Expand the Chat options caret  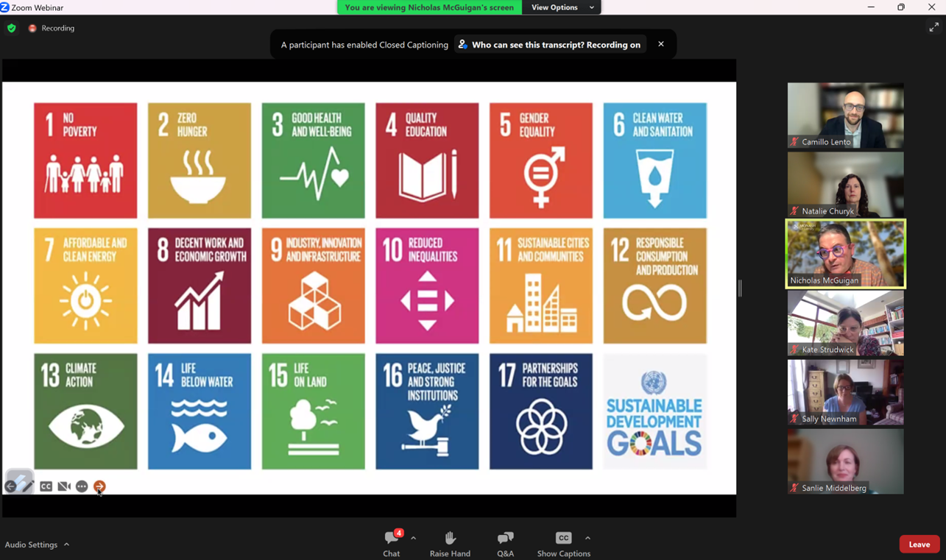point(414,538)
